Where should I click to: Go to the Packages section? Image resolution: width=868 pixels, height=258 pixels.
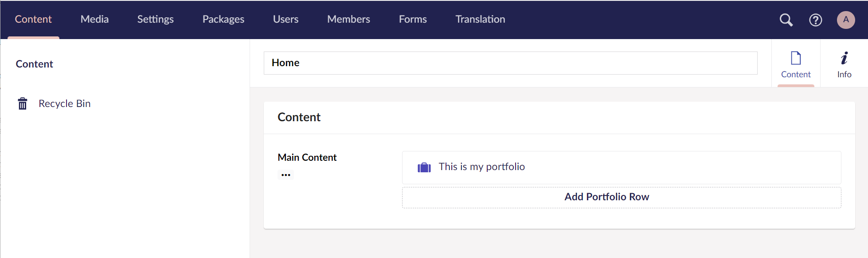pyautogui.click(x=223, y=19)
